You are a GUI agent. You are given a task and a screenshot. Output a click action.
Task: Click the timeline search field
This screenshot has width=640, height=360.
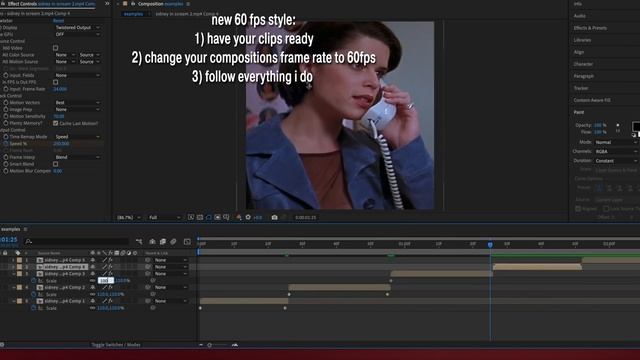77,241
